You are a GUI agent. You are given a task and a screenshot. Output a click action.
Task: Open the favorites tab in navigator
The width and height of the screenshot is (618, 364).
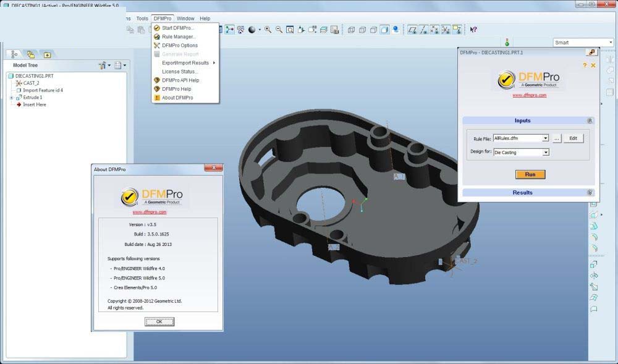click(x=46, y=54)
